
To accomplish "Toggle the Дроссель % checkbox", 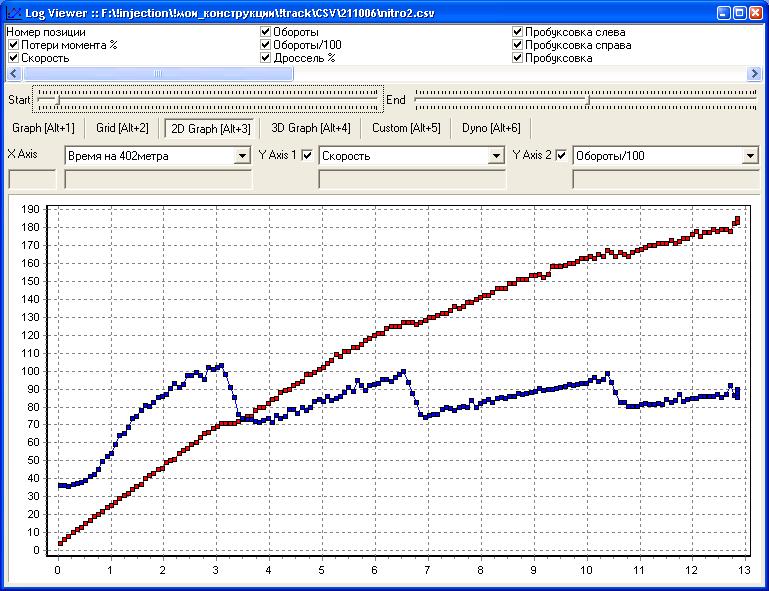I will coord(266,58).
